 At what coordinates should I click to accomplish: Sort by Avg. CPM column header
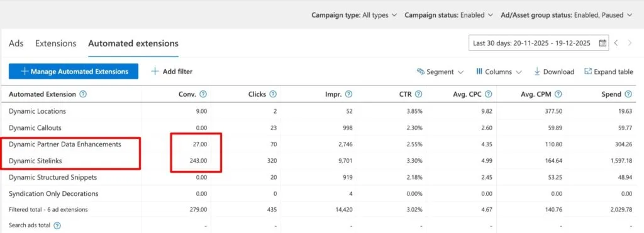[536, 94]
